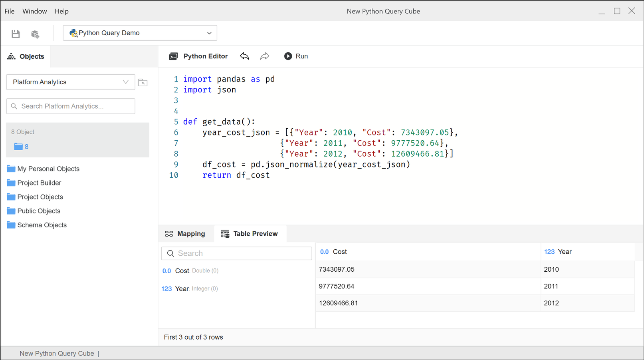The image size is (644, 360).
Task: Open the folder named 8
Action: click(21, 147)
